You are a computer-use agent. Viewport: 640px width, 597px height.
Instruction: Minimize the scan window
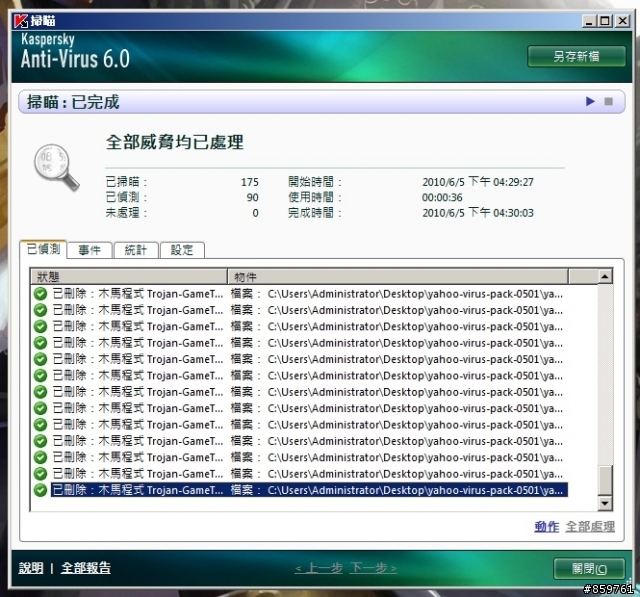point(589,21)
